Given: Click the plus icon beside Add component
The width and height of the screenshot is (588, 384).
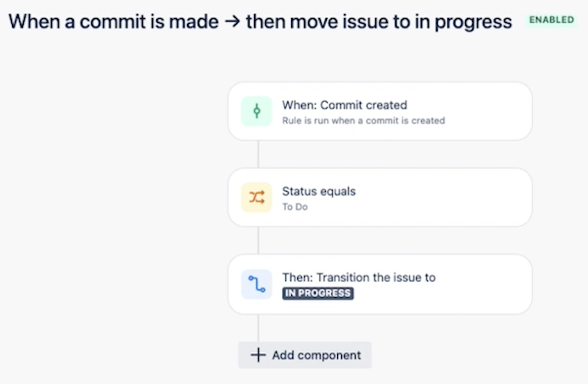Looking at the screenshot, I should click(x=258, y=355).
